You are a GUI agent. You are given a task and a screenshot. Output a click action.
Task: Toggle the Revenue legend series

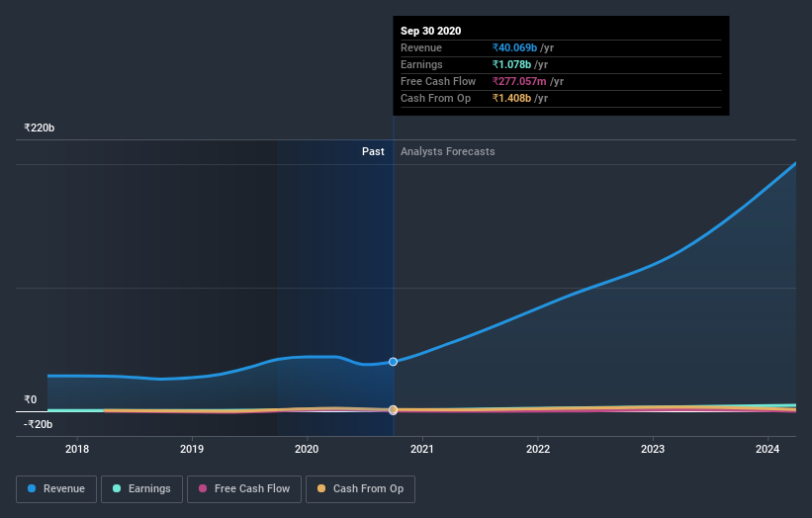click(x=56, y=489)
